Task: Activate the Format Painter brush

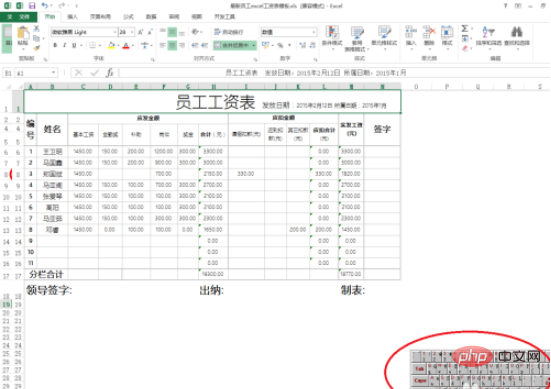Action: coord(36,47)
